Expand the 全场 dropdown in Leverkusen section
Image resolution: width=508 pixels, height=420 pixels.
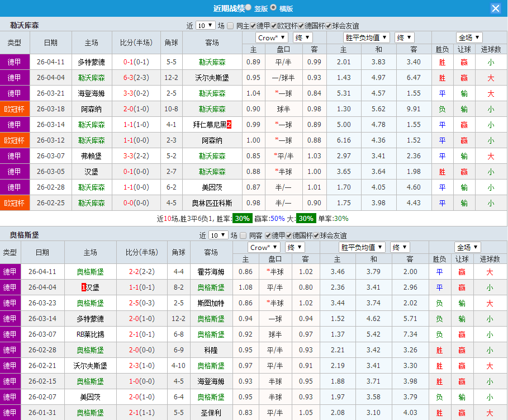469,37
